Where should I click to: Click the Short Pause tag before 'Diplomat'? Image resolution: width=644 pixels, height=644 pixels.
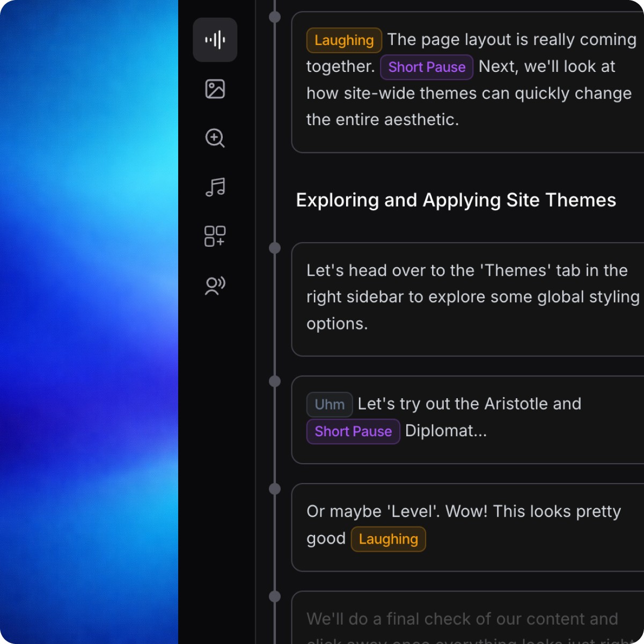(x=353, y=431)
